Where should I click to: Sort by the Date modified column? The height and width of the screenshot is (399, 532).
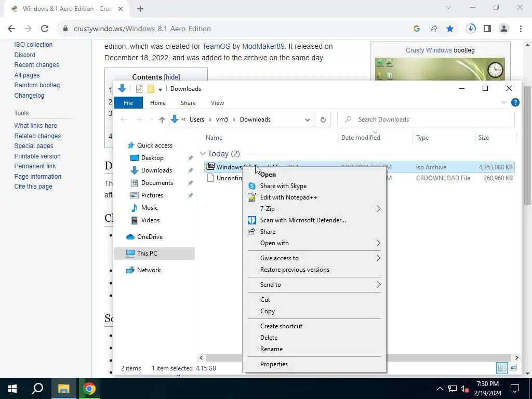(375, 137)
